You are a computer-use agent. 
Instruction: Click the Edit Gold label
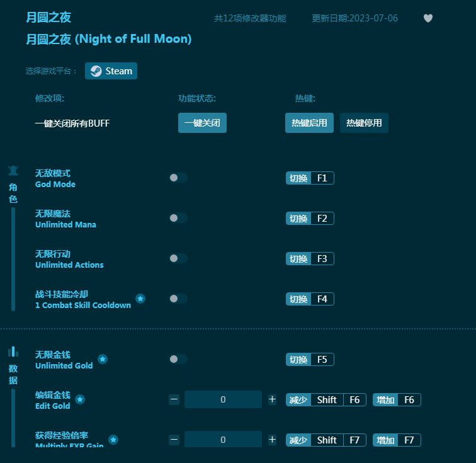pos(53,400)
